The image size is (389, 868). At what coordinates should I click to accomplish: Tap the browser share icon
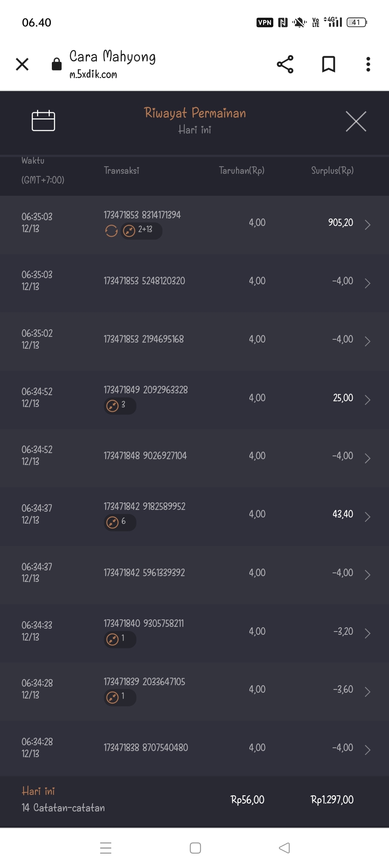click(285, 64)
